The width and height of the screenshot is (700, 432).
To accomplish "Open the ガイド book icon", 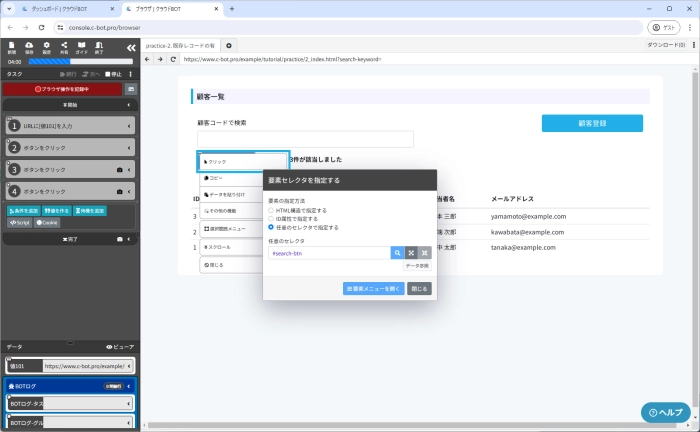I will point(82,46).
